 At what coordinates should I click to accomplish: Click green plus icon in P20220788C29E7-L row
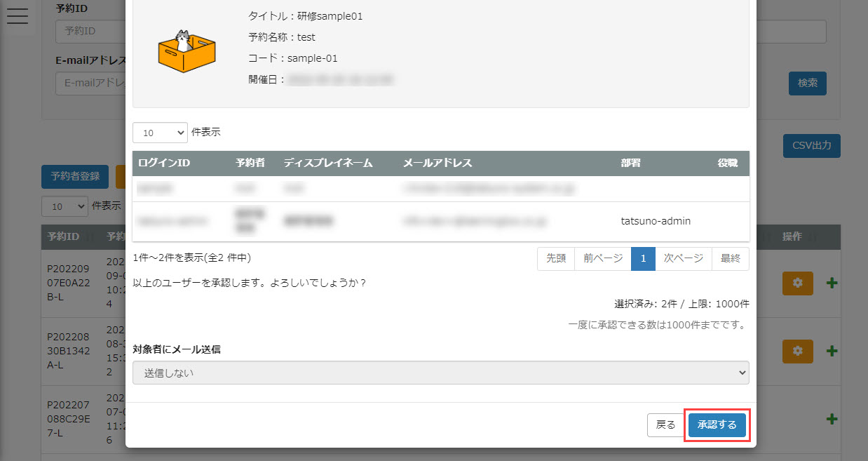coord(832,419)
